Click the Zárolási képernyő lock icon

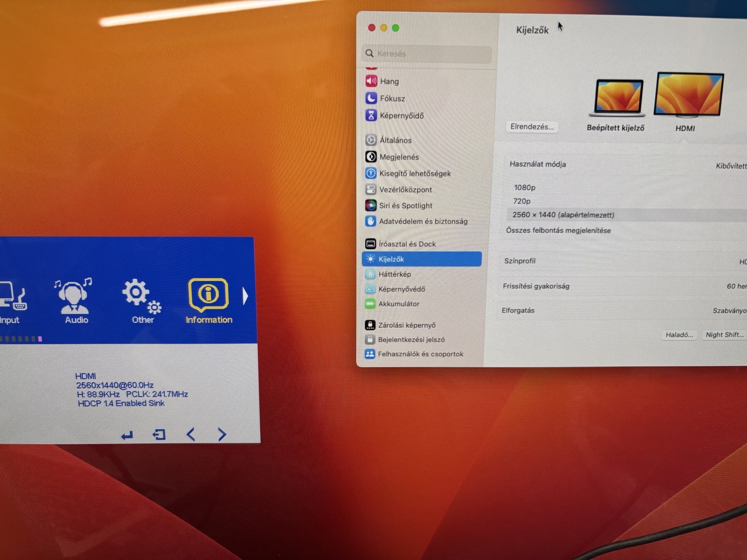click(x=370, y=325)
